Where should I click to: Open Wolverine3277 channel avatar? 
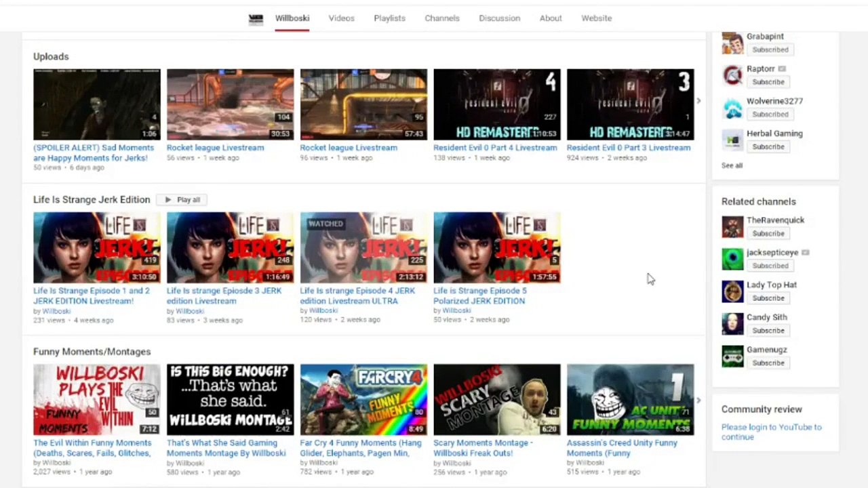click(x=732, y=108)
